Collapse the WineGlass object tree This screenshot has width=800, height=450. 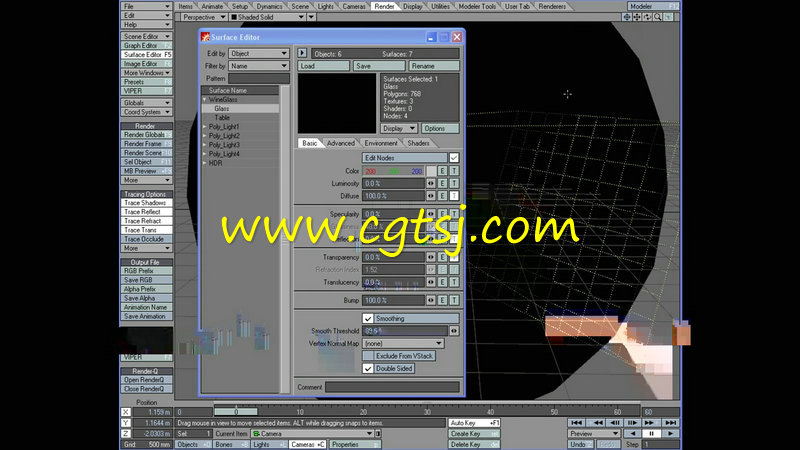click(205, 100)
